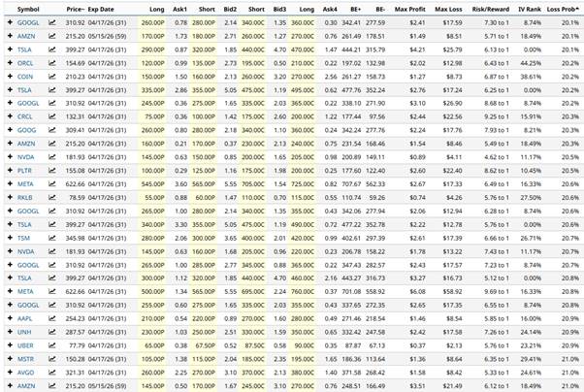Expand the MSTR row with plus icon
584x392 pixels.
10,358
